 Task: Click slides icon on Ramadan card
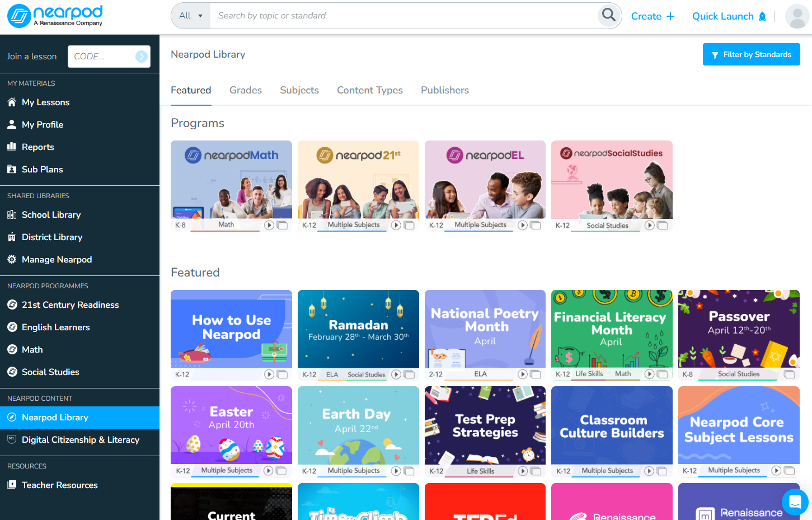tap(409, 374)
